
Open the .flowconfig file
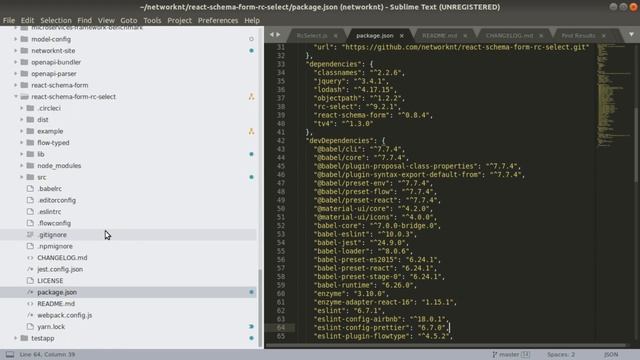[x=54, y=223]
